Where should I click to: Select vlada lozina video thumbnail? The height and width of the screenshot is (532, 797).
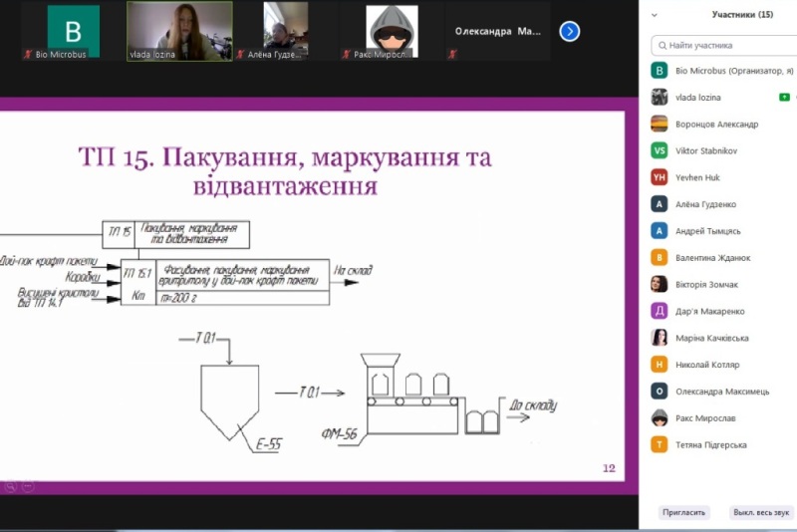click(179, 32)
